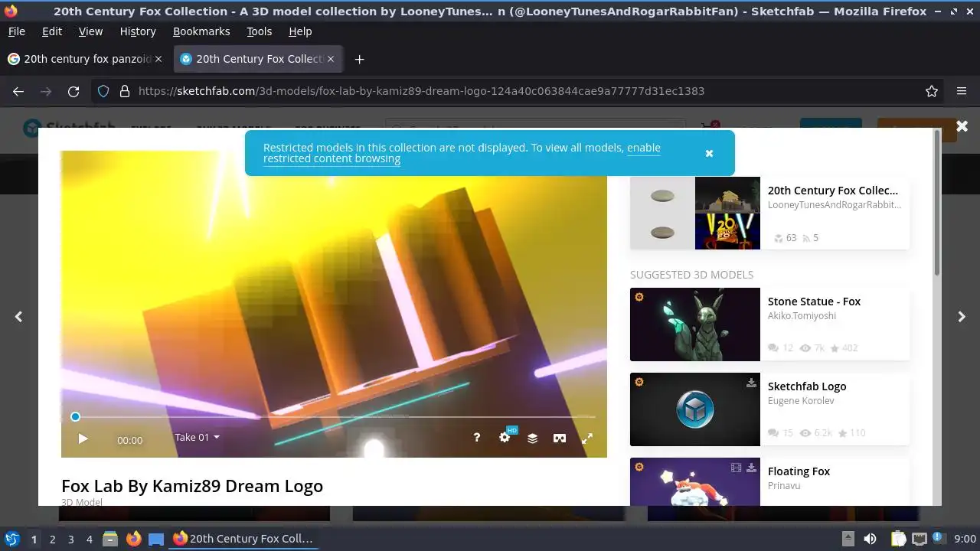
Task: Open the Help menu
Action: (x=300, y=31)
